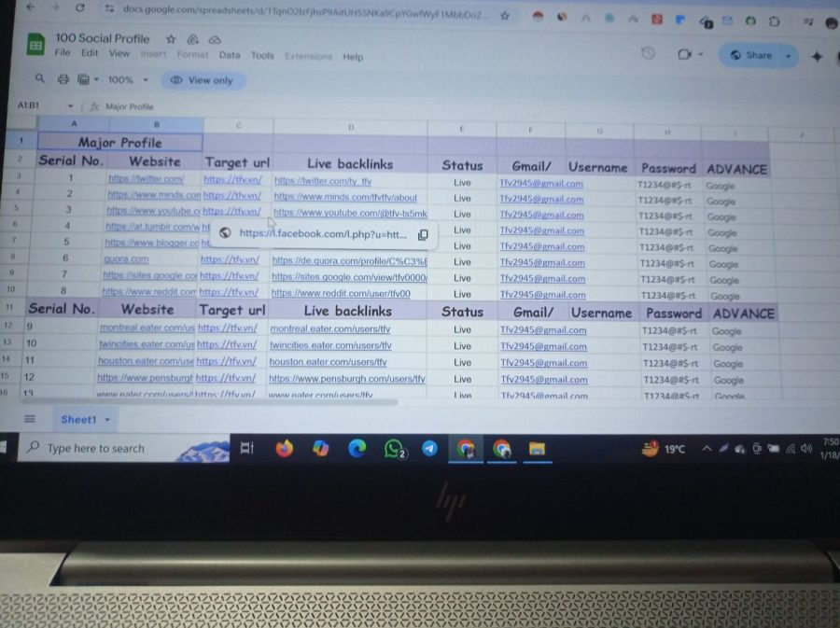This screenshot has width=840, height=628.
Task: Open the File menu
Action: pyautogui.click(x=63, y=52)
